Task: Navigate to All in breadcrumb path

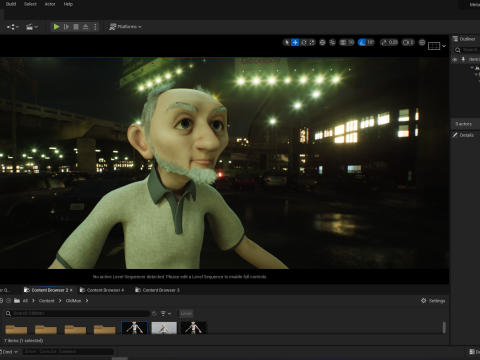Action: pyautogui.click(x=25, y=301)
